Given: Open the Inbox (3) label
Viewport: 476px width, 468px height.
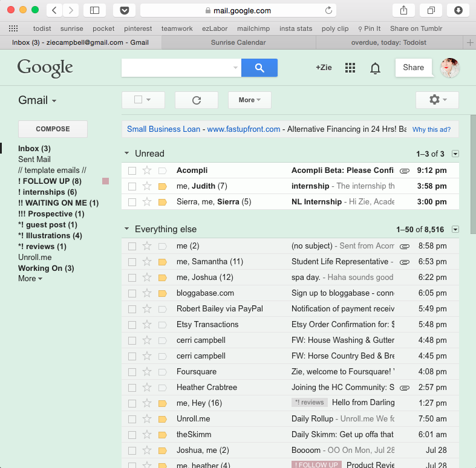Looking at the screenshot, I should point(34,148).
